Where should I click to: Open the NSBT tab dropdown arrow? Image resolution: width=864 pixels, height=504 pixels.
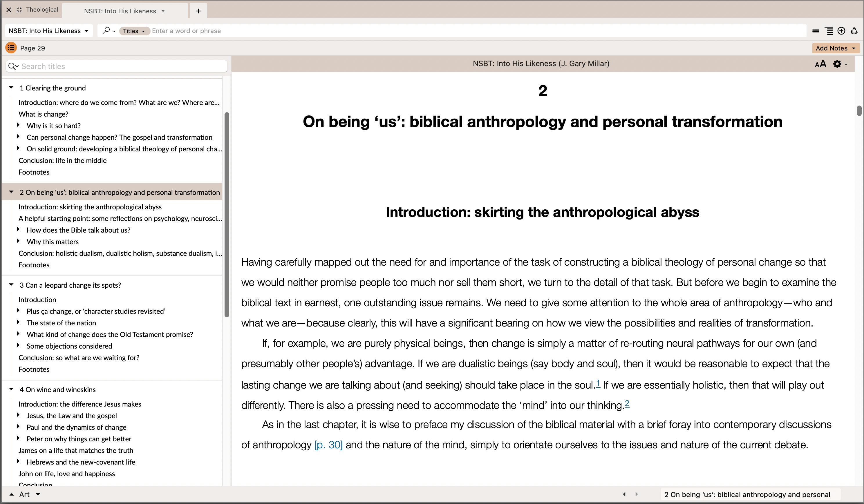click(163, 11)
